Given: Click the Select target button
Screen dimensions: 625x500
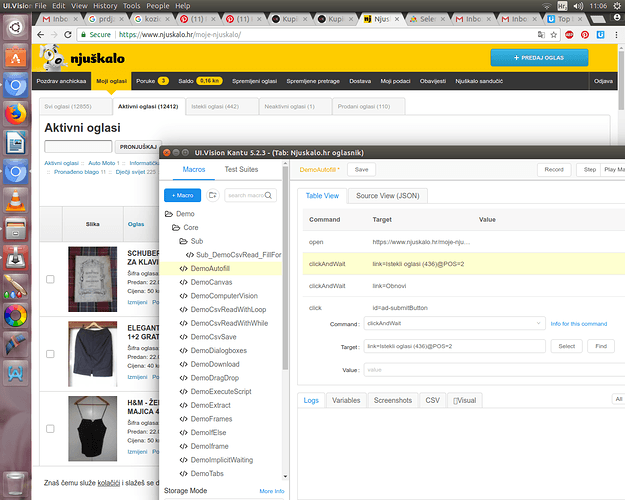Looking at the screenshot, I should [566, 346].
